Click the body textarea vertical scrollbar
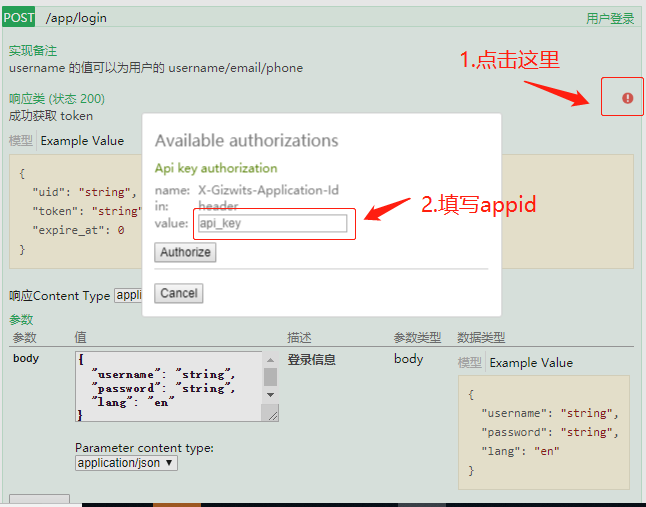 (270, 376)
